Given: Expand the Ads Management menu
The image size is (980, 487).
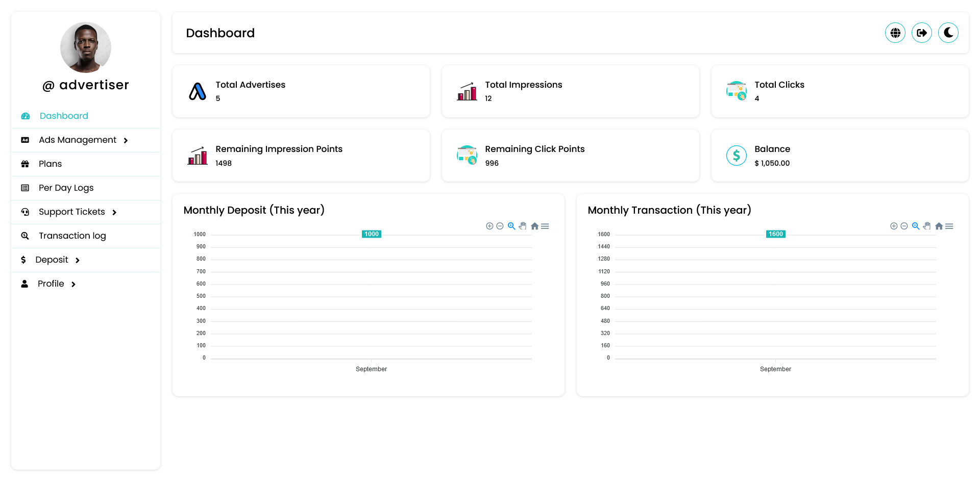Looking at the screenshot, I should pyautogui.click(x=126, y=140).
